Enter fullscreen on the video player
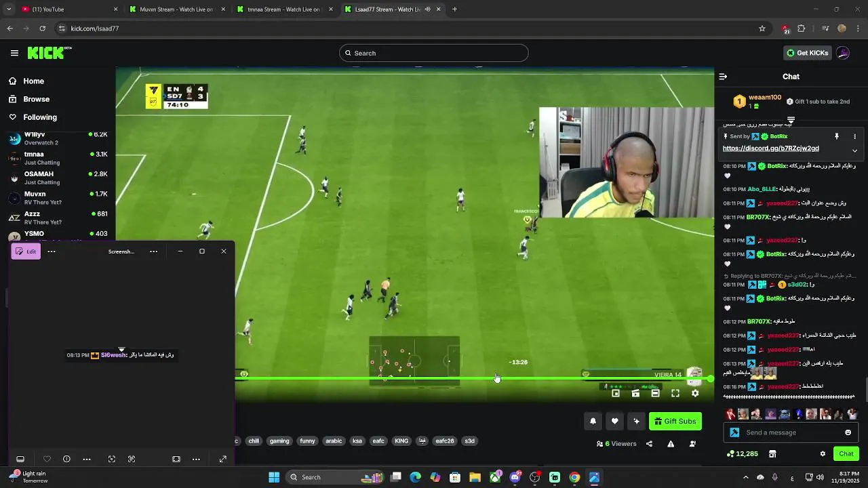 (675, 393)
